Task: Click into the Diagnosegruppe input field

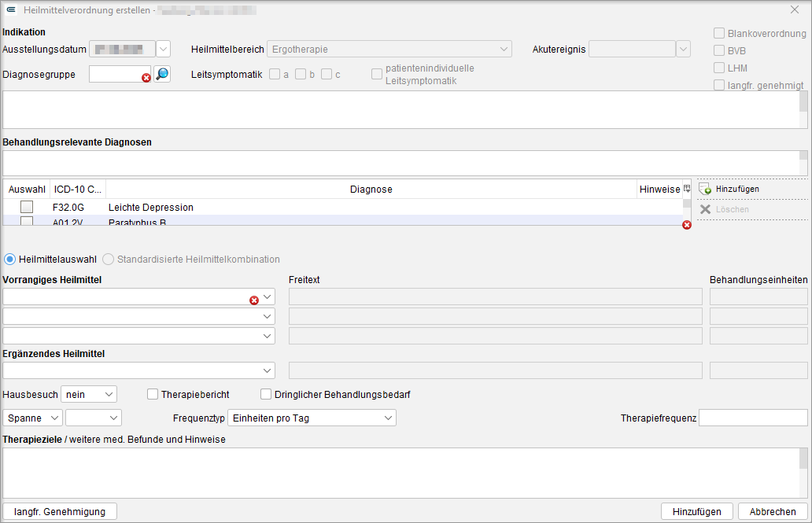Action: [x=120, y=74]
